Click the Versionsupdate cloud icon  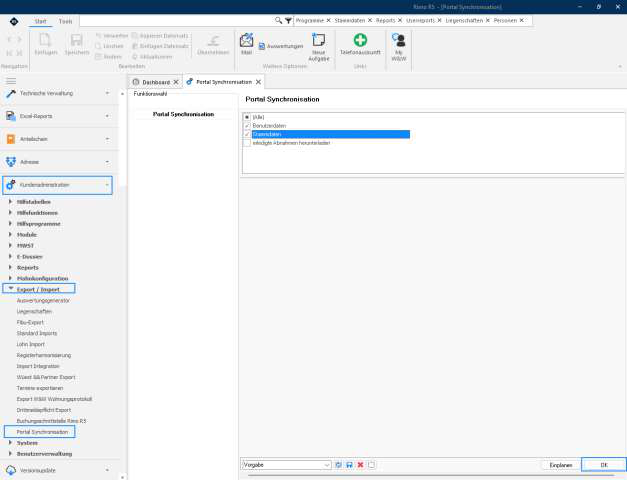click(x=11, y=470)
